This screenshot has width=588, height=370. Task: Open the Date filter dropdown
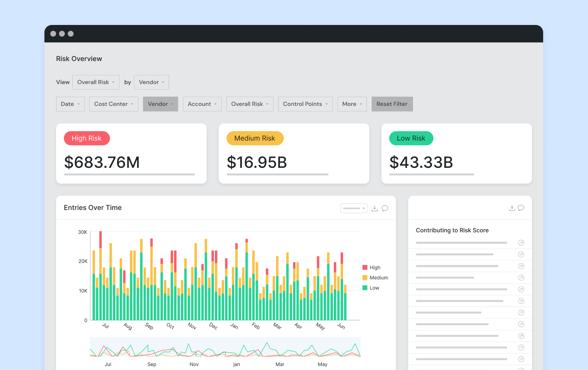point(70,104)
